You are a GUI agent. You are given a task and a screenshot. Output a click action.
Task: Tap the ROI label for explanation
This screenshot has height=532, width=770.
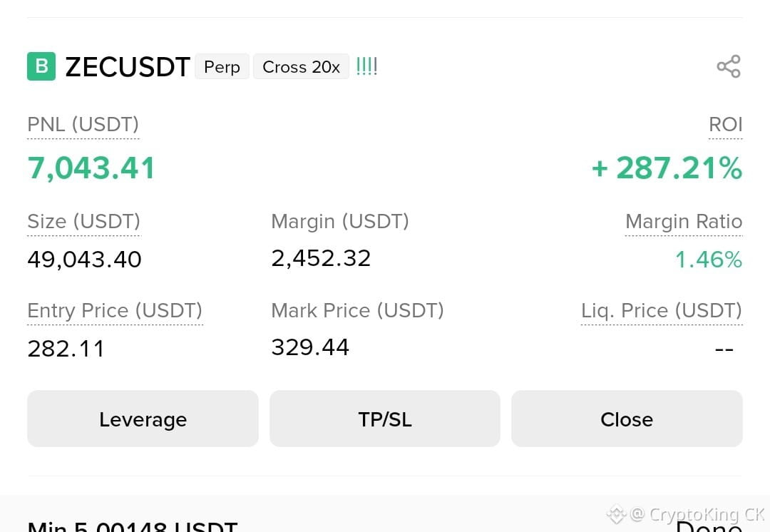pos(725,125)
